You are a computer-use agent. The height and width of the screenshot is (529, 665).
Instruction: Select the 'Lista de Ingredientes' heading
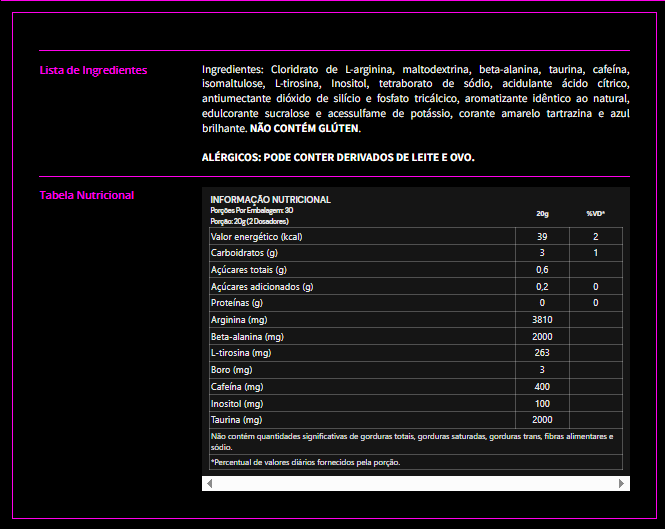point(93,70)
